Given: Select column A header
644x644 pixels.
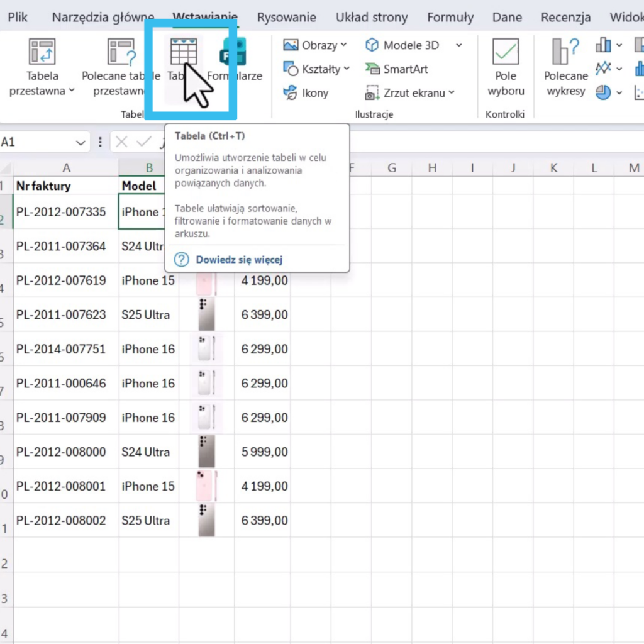Looking at the screenshot, I should [x=66, y=168].
